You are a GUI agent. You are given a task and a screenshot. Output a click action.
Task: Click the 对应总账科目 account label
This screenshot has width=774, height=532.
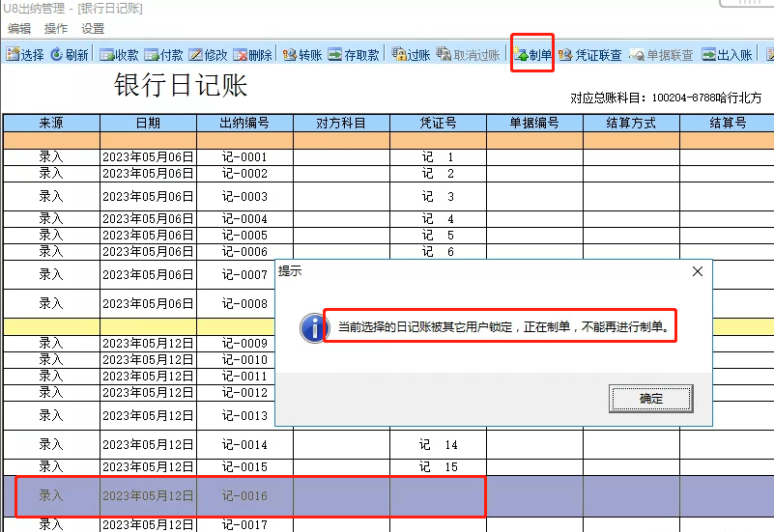click(x=666, y=98)
